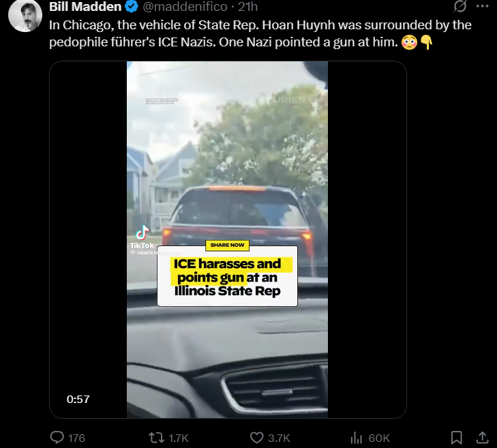
Task: Open the Bill Madden display name link
Action: (85, 6)
